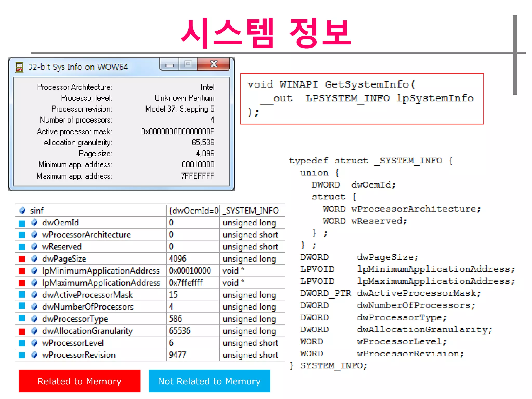Select the dwOemId row name
532x399 pixels.
point(61,223)
